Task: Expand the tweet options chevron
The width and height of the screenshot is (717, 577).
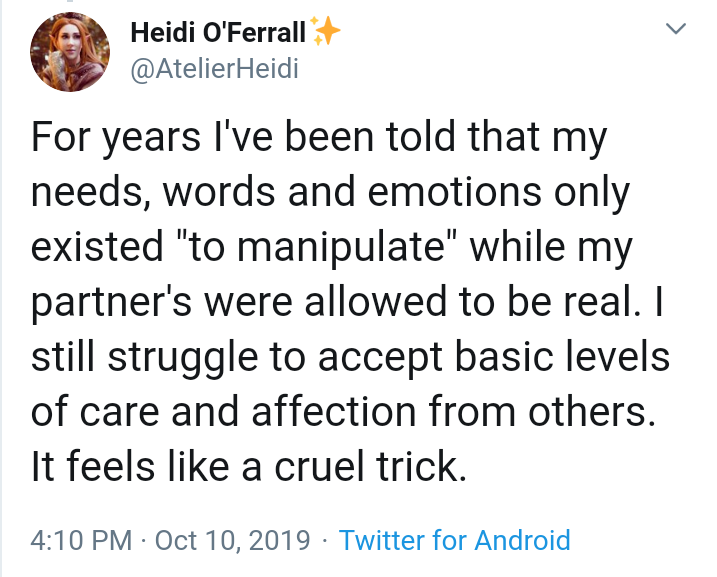Action: click(x=677, y=31)
